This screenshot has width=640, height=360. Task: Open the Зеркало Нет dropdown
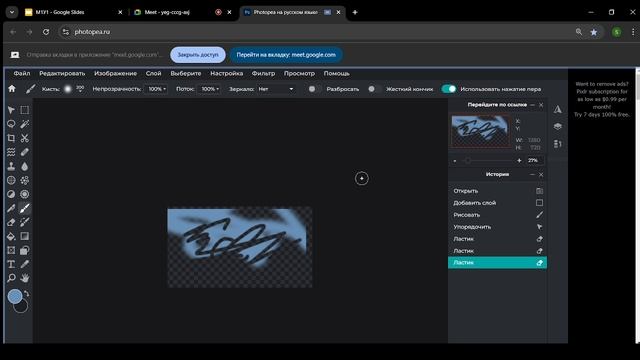coord(276,89)
